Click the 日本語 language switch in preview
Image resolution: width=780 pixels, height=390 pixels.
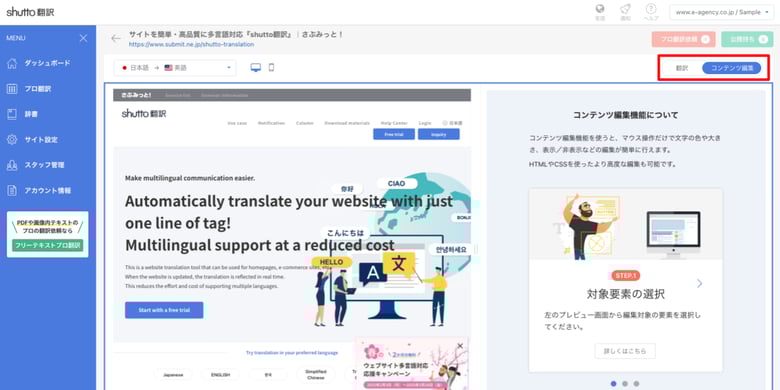[x=452, y=123]
